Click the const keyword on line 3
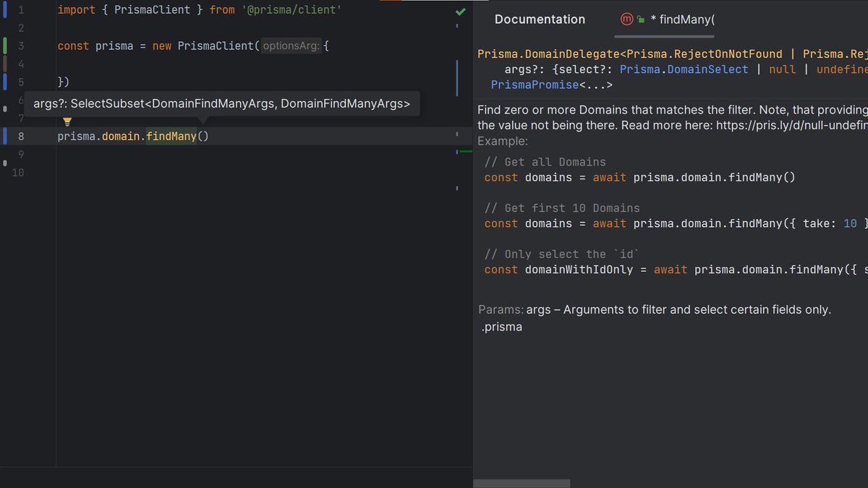Screen dimensions: 868x488 (73, 46)
